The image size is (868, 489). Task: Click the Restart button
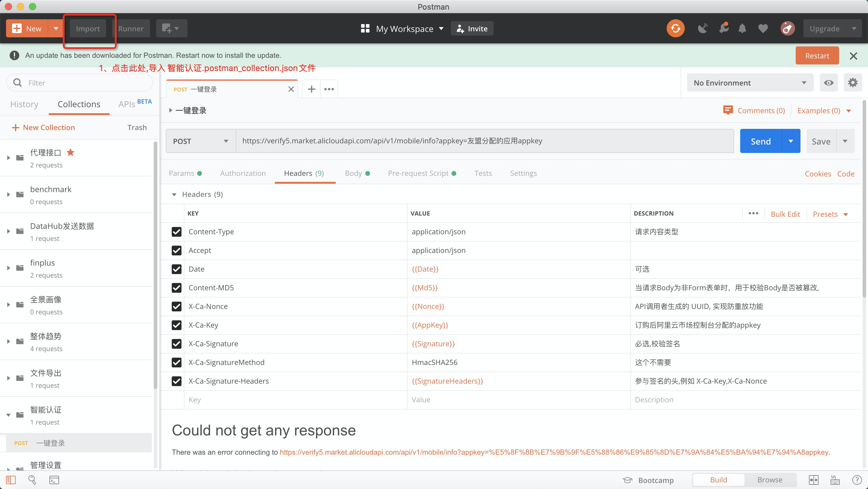click(x=817, y=55)
